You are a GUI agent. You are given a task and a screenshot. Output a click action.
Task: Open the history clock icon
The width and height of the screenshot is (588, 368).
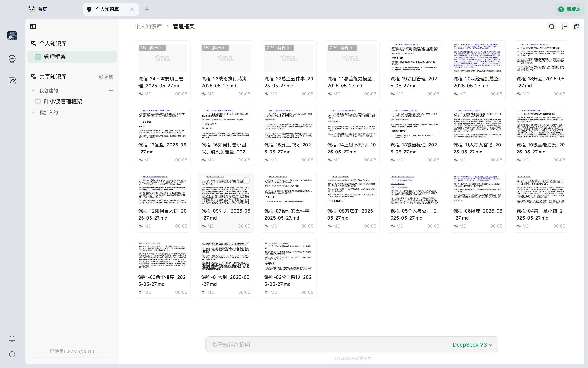[x=12, y=354]
